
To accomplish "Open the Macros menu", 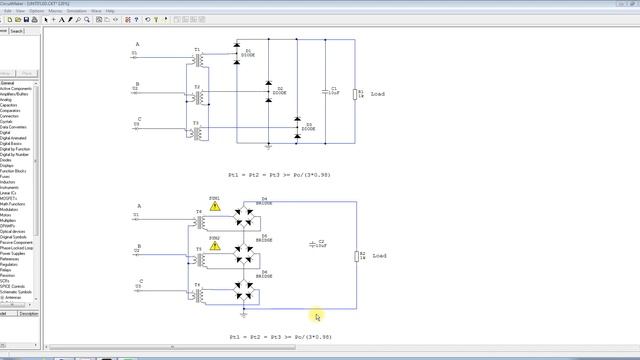I will pos(55,11).
